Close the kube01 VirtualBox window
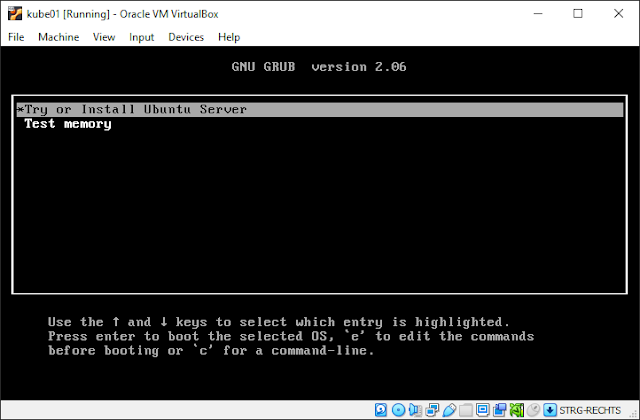 click(618, 13)
